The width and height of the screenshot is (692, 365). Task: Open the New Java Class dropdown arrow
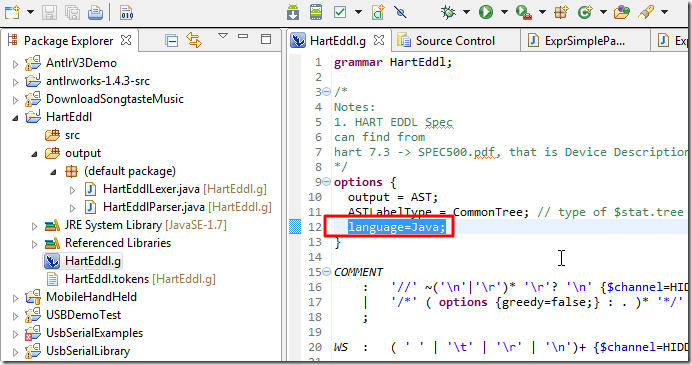coord(603,12)
